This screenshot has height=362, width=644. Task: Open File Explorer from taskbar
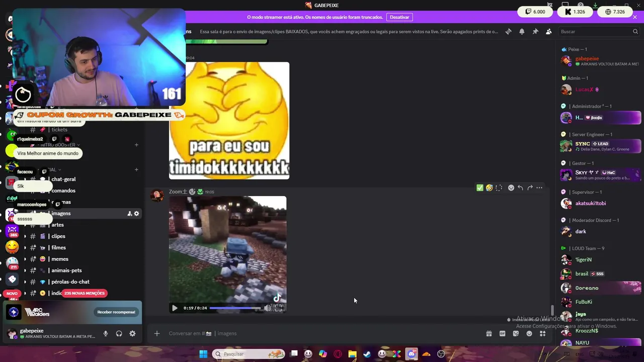[x=352, y=354]
